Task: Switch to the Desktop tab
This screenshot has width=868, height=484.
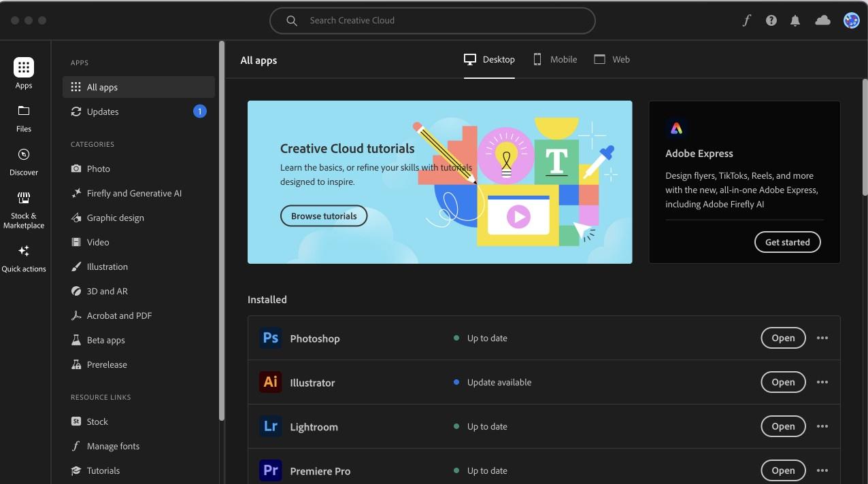Action: coord(489,60)
